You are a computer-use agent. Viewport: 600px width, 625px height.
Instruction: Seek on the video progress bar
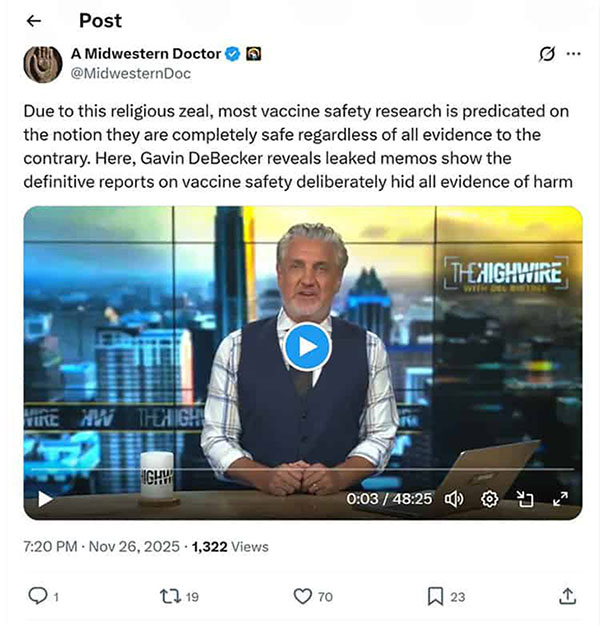303,470
